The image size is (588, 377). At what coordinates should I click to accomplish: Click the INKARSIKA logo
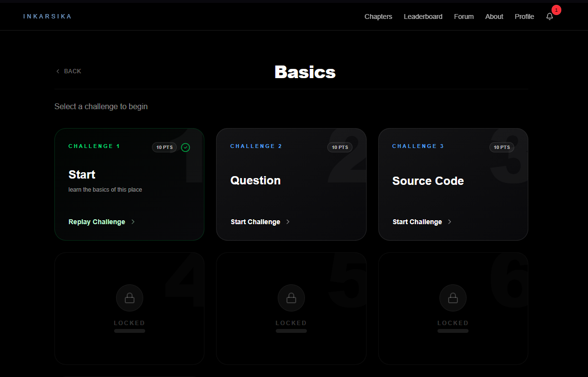[47, 16]
